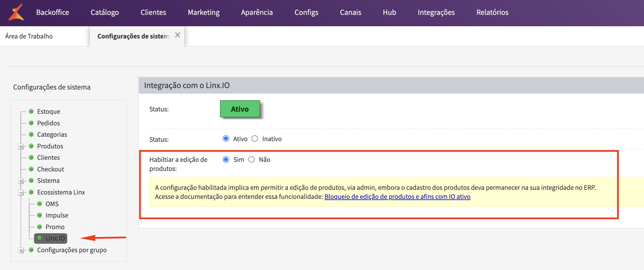The image size is (644, 270).
Task: Select Estoque in the settings tree
Action: [49, 111]
